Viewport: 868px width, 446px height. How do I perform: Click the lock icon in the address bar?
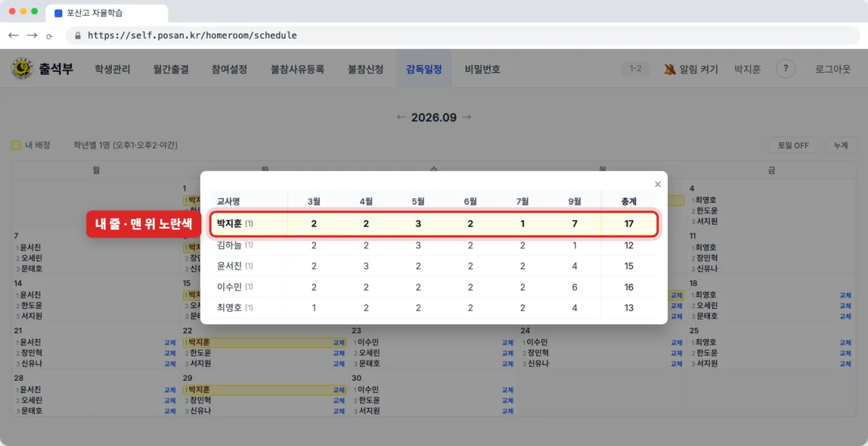tap(78, 35)
